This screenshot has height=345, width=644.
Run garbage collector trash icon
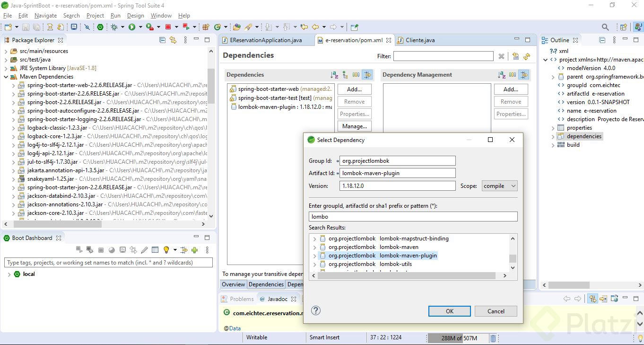point(493,338)
